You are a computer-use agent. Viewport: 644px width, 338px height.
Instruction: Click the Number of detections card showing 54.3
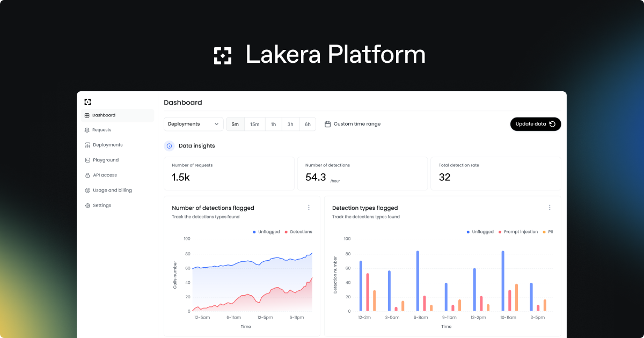coord(363,174)
